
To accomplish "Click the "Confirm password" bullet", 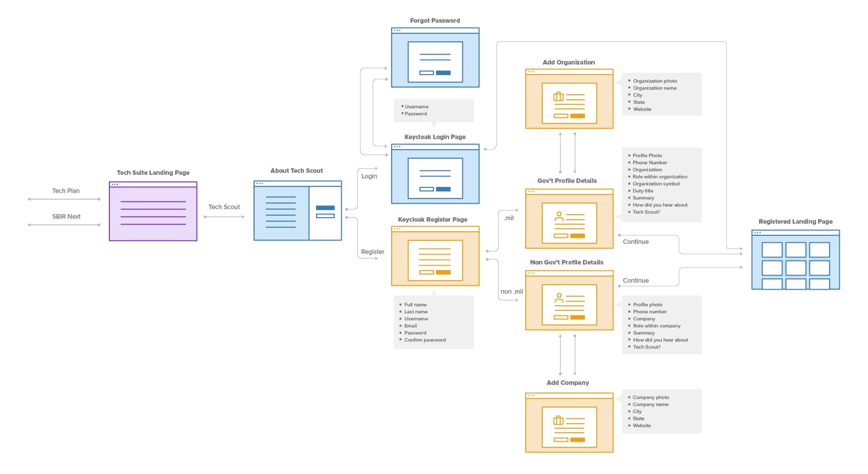I will tap(425, 340).
